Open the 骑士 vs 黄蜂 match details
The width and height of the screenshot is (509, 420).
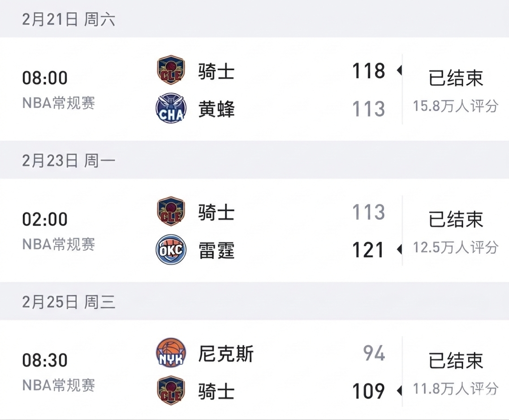click(255, 90)
